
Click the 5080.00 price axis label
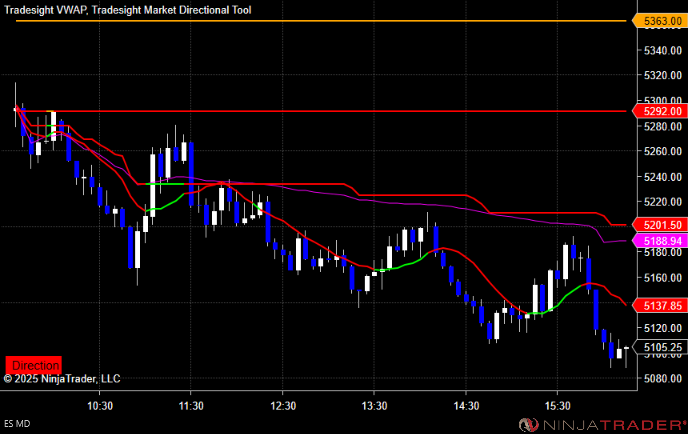click(663, 378)
